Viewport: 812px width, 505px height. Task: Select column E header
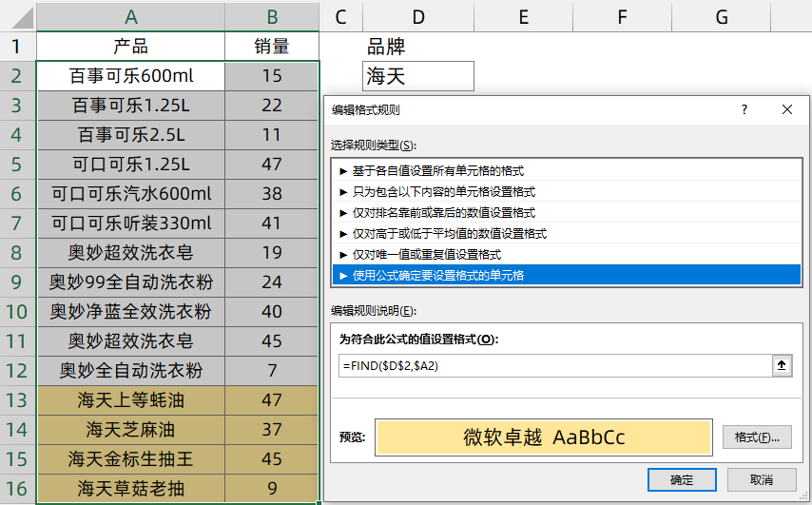tap(524, 17)
